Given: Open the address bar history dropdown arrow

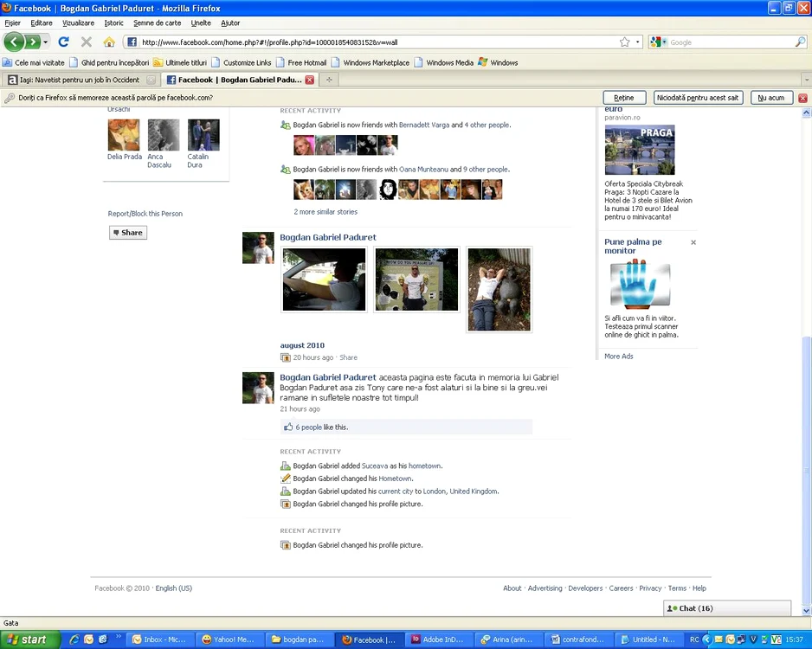Looking at the screenshot, I should pos(638,42).
